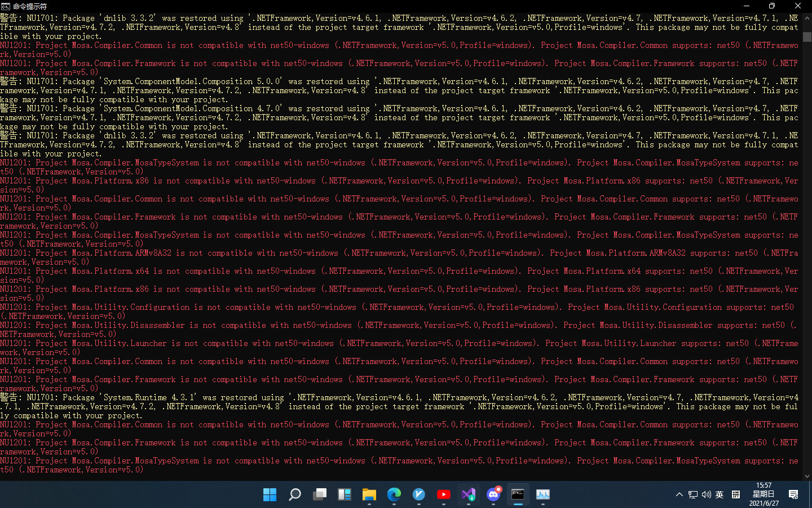Open Windows Search

[295, 494]
